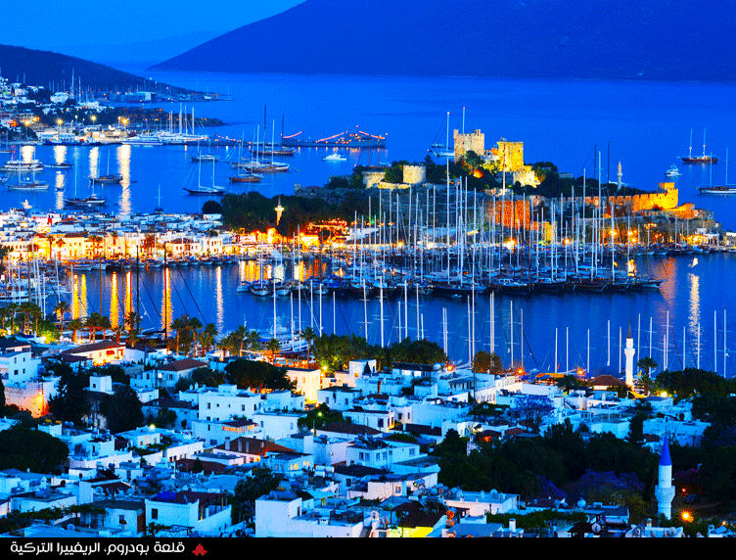
Task: Click the illuminated Bodrum Castle towers
Action: [489, 152]
